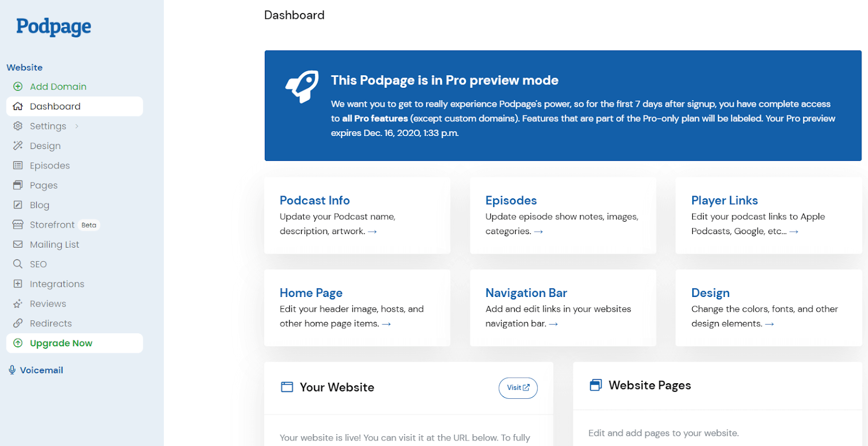The image size is (868, 446).
Task: Open Episodes in the sidebar
Action: click(50, 165)
